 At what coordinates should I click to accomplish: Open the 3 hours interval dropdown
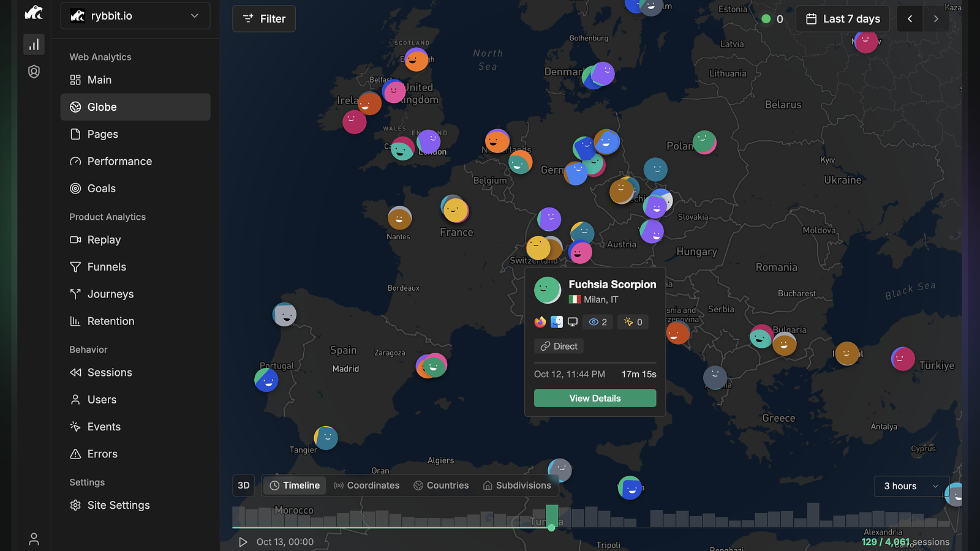911,486
